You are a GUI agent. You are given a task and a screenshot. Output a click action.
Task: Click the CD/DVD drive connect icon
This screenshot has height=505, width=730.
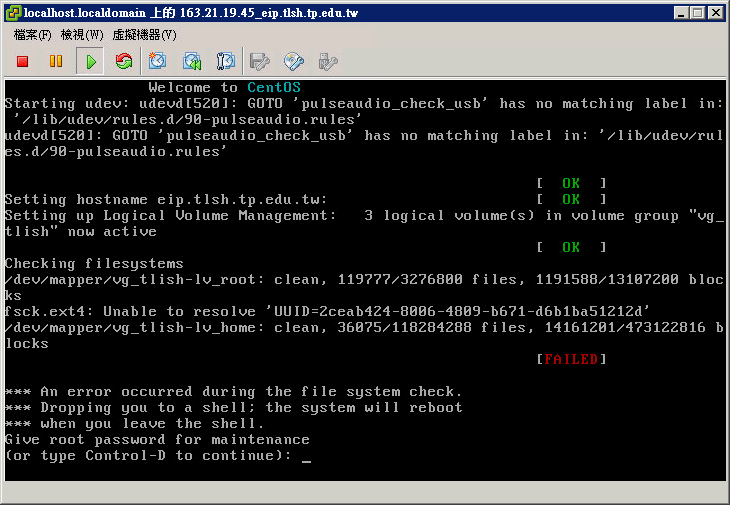click(294, 61)
